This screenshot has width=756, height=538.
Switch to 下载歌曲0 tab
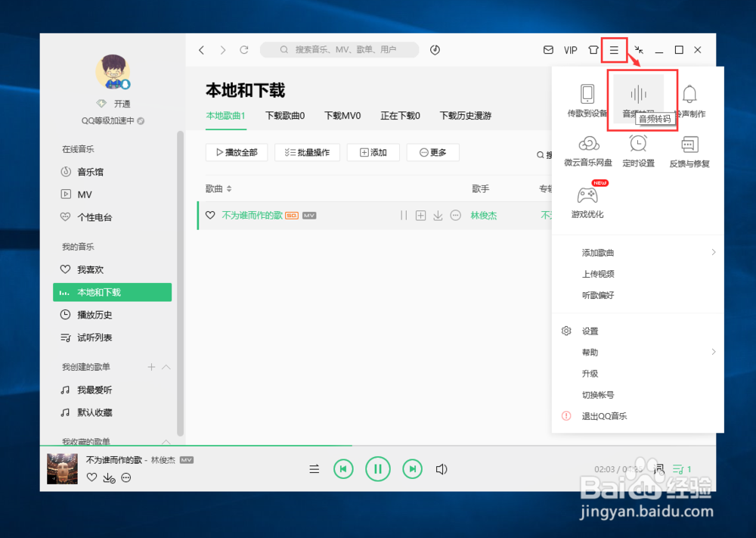(285, 116)
